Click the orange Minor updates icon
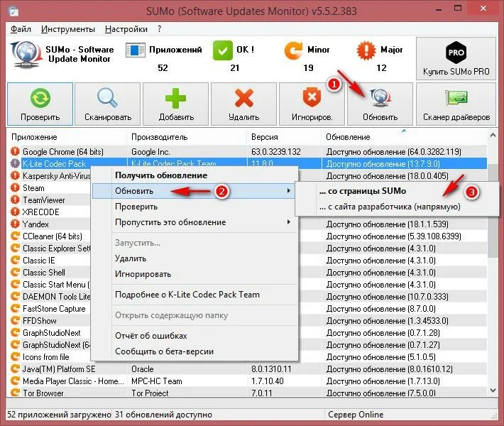Screen dimensions: 504x426 293,50
